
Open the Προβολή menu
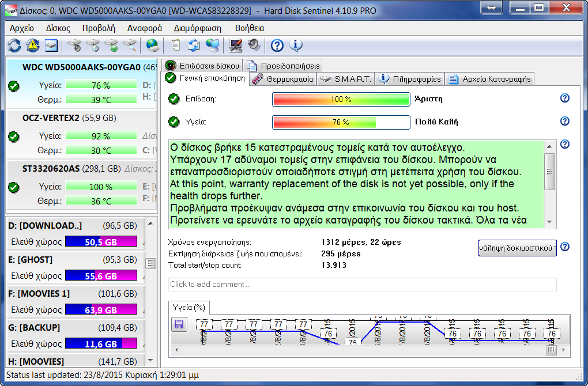tap(99, 28)
